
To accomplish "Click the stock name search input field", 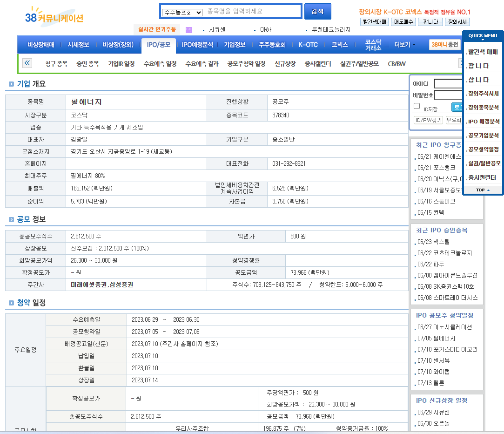I will pos(253,12).
